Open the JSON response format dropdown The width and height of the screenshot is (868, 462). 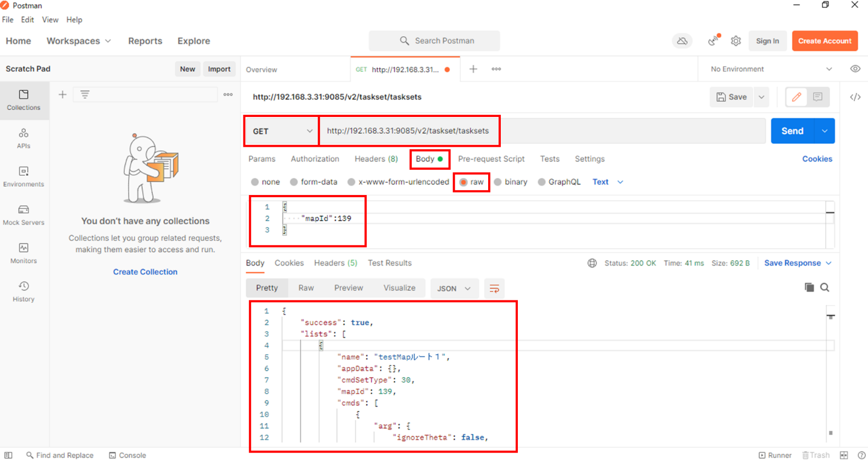click(x=454, y=288)
